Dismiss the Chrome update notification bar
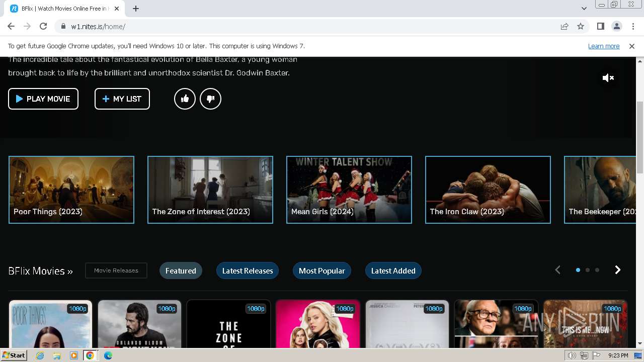The height and width of the screenshot is (362, 644). coord(632,46)
